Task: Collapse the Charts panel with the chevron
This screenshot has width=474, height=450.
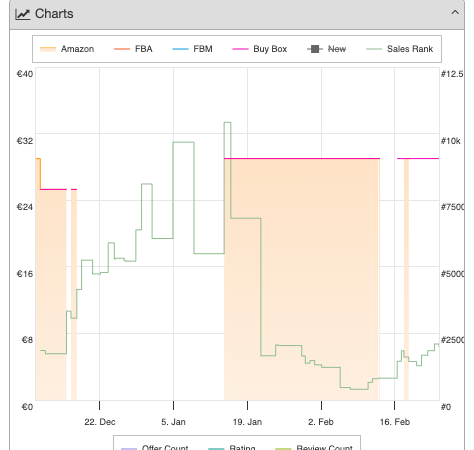Action: [455, 13]
